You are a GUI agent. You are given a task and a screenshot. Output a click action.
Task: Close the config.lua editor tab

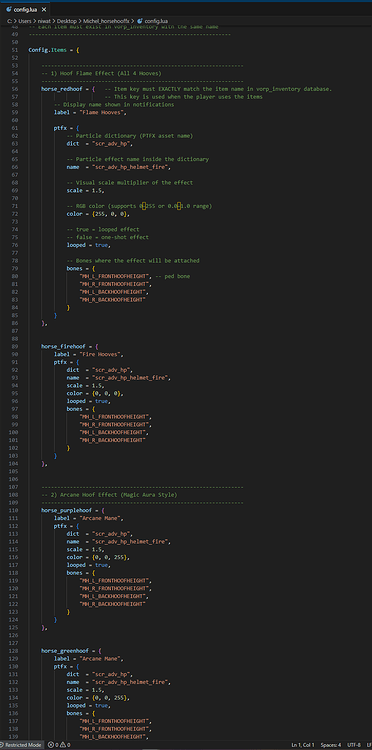click(x=43, y=9)
